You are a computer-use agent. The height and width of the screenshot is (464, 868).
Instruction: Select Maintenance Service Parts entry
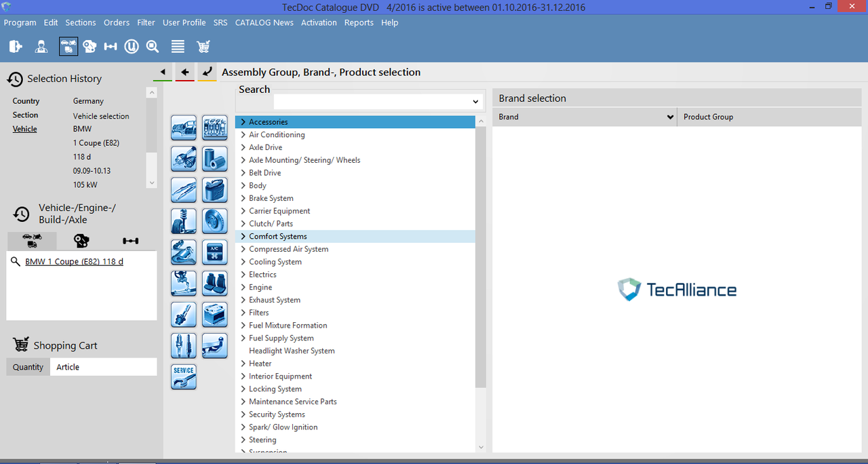[293, 402]
